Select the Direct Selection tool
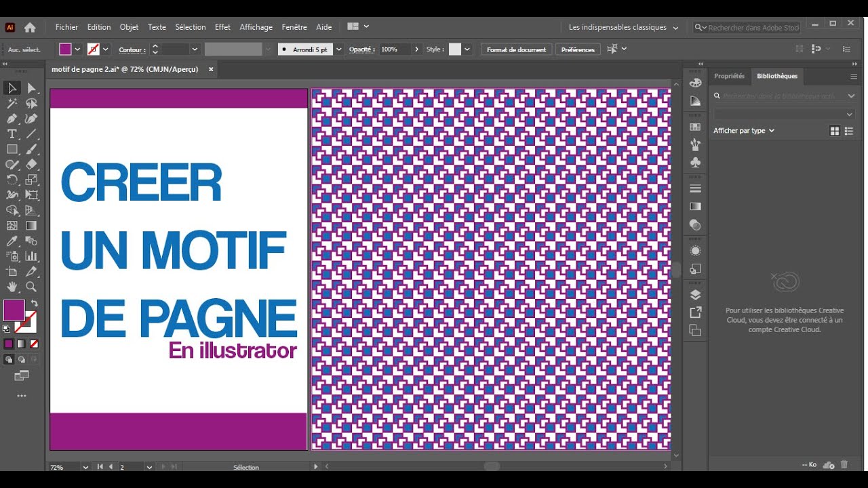 click(31, 88)
